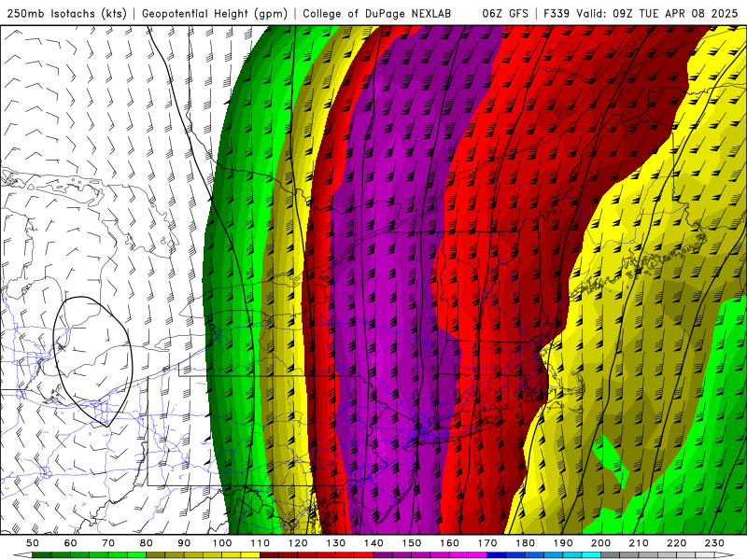The image size is (747, 560).
Task: Click the left arrow end of color bar
Action: coord(22,555)
